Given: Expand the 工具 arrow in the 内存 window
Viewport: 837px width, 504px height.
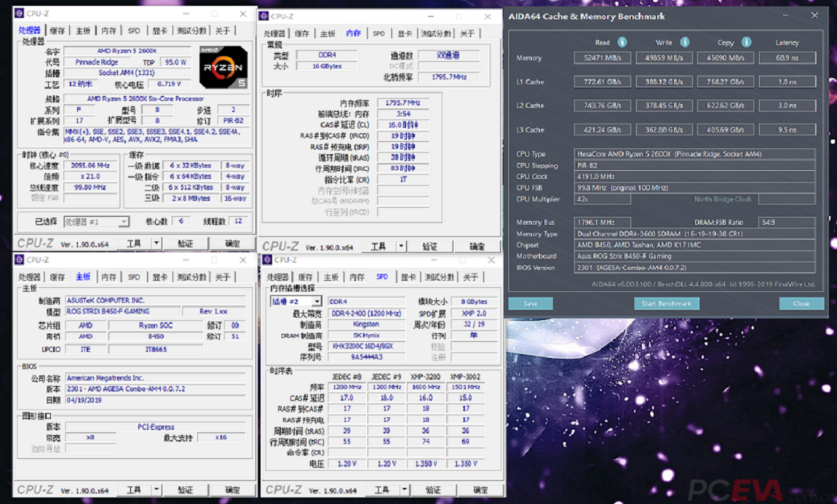Looking at the screenshot, I should pos(401,246).
